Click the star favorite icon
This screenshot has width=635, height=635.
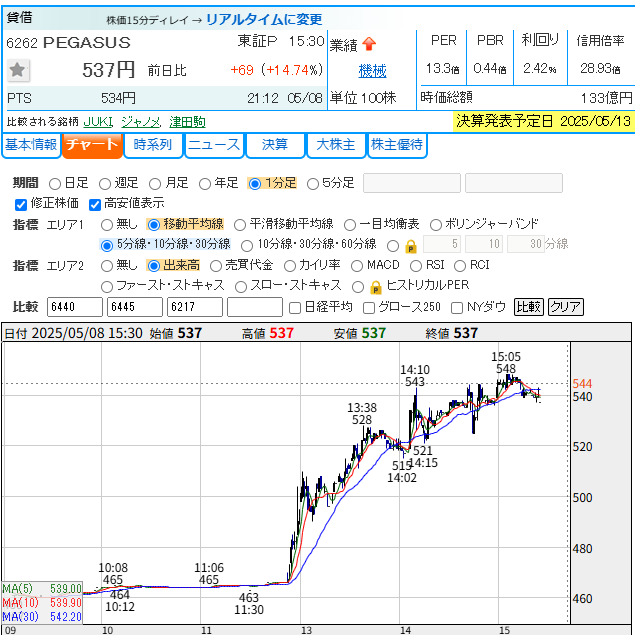[19, 70]
